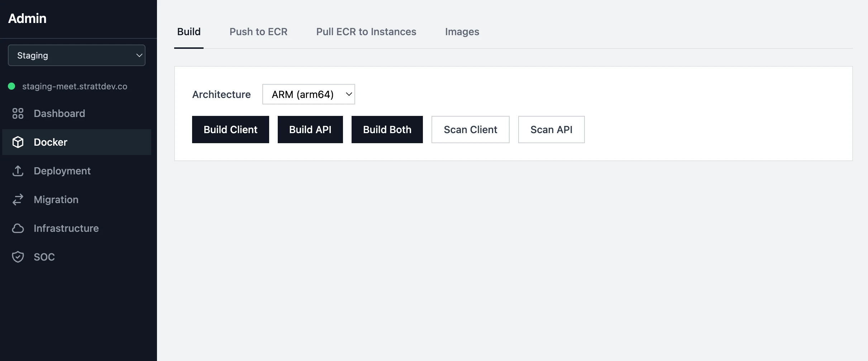Click the Deployment upload icon
The height and width of the screenshot is (361, 868).
tap(18, 171)
